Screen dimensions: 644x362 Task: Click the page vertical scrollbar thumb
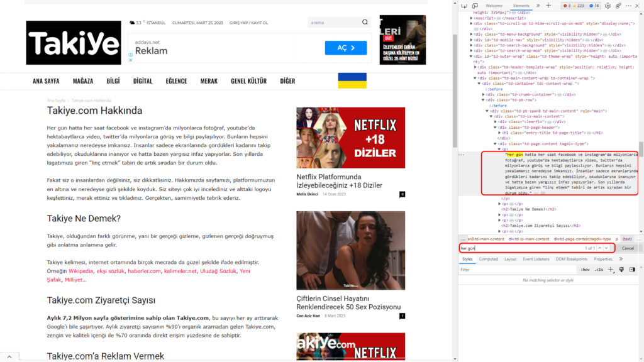pyautogui.click(x=455, y=90)
